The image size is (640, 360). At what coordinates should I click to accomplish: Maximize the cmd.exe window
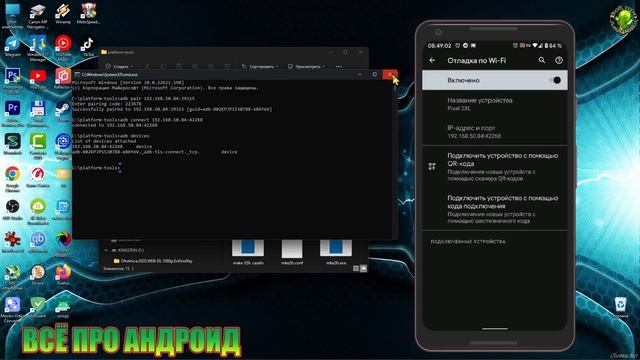[374, 74]
